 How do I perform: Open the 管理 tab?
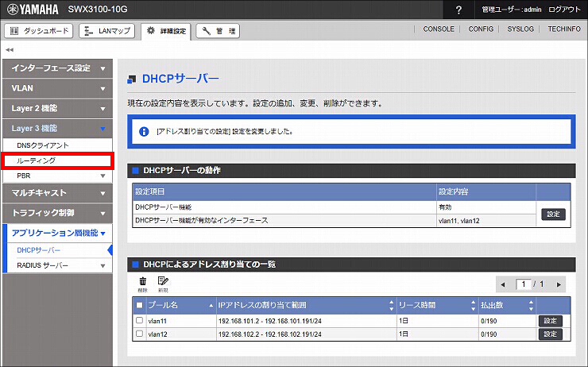[218, 31]
